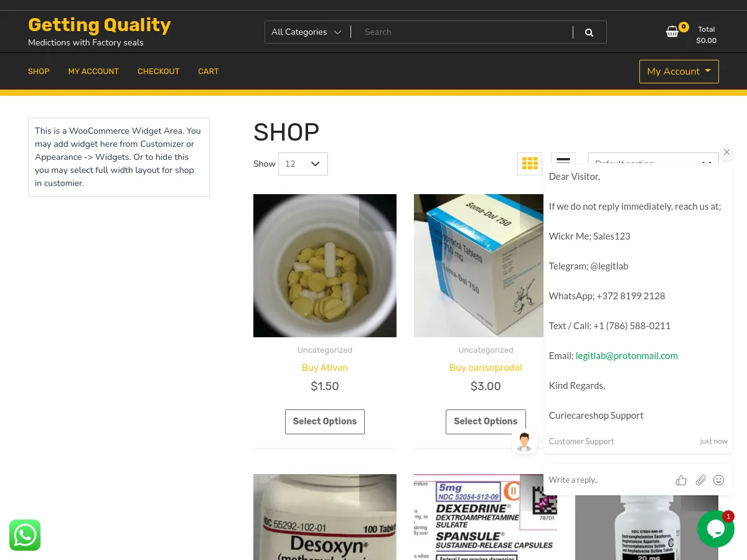
Task: Expand the All Categories dropdown
Action: [x=306, y=32]
